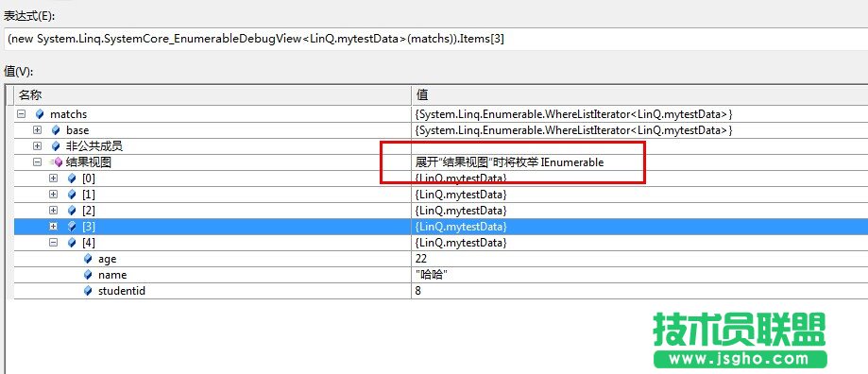Click the 非公共成员 cube icon

tap(56, 146)
